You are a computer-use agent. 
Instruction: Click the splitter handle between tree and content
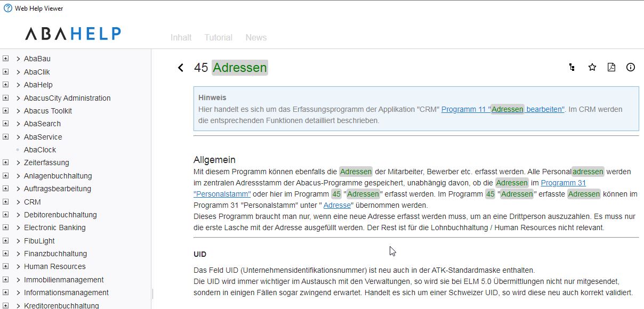click(152, 294)
